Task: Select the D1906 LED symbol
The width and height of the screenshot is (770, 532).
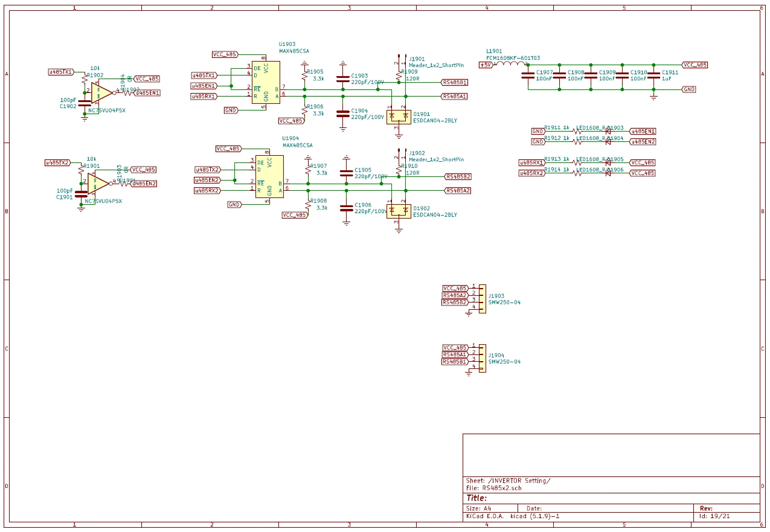Action: pyautogui.click(x=608, y=173)
